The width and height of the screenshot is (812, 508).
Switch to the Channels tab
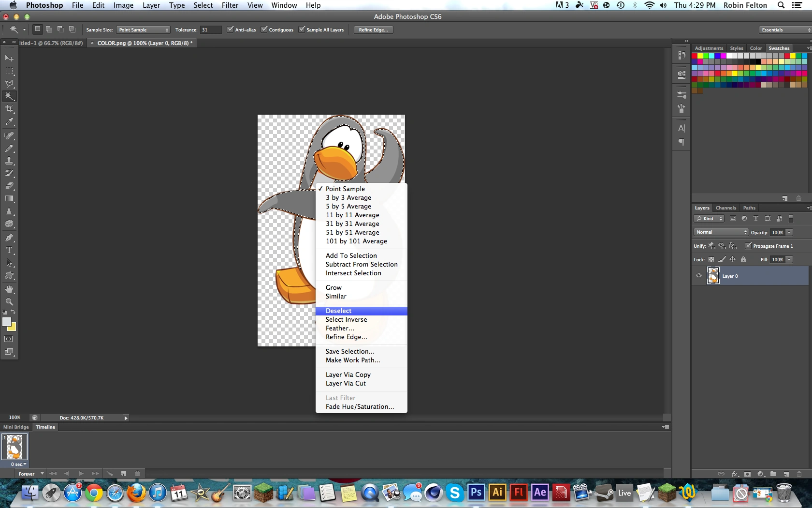click(725, 208)
